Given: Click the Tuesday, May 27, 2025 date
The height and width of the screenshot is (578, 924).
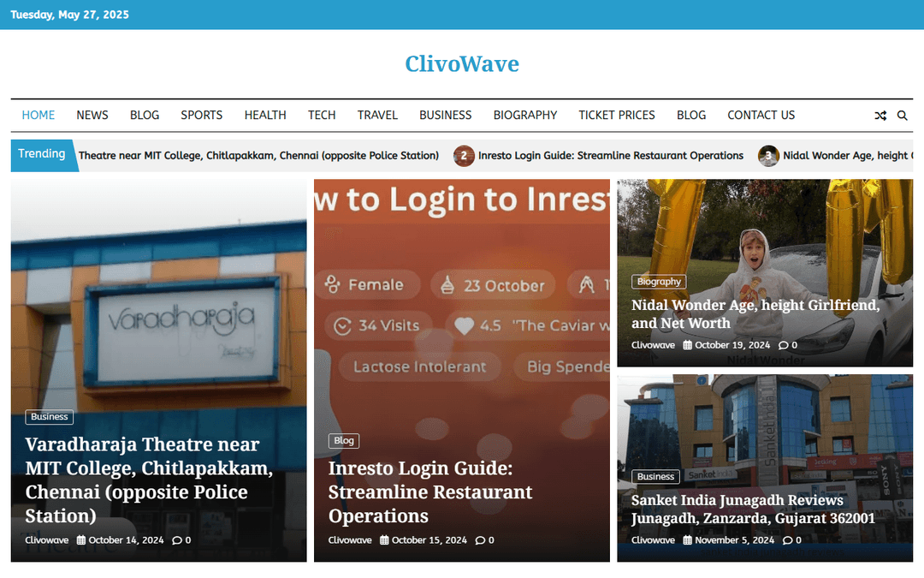Looking at the screenshot, I should [69, 15].
